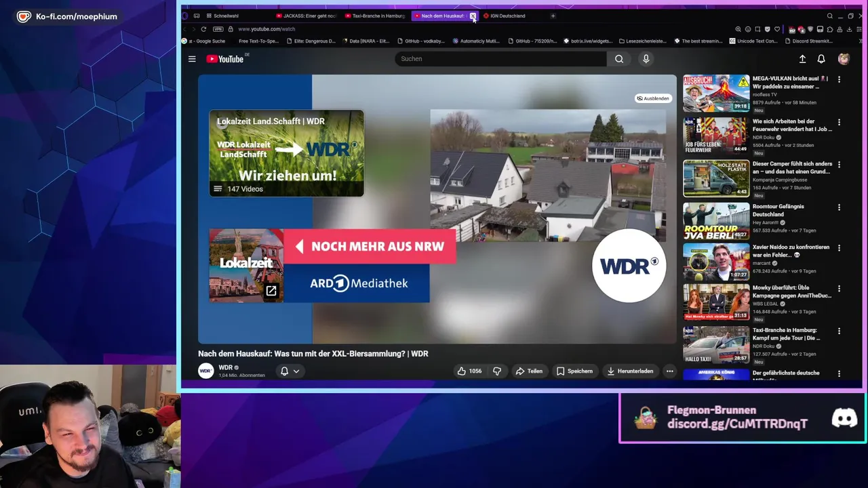Image resolution: width=868 pixels, height=488 pixels.
Task: Open the YouTube hamburger guide menu
Action: point(192,59)
